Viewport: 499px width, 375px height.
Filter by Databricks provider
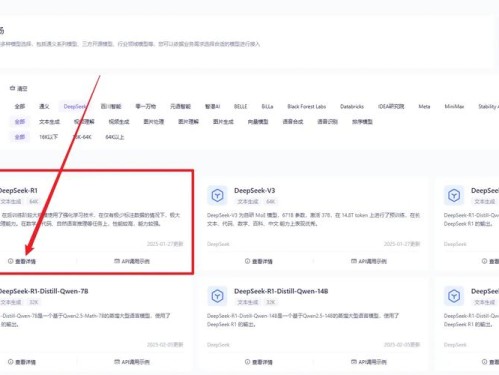point(352,106)
